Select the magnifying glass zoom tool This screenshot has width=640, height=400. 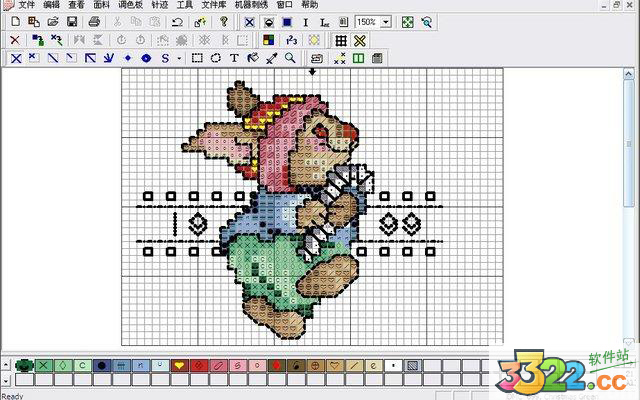[290, 58]
